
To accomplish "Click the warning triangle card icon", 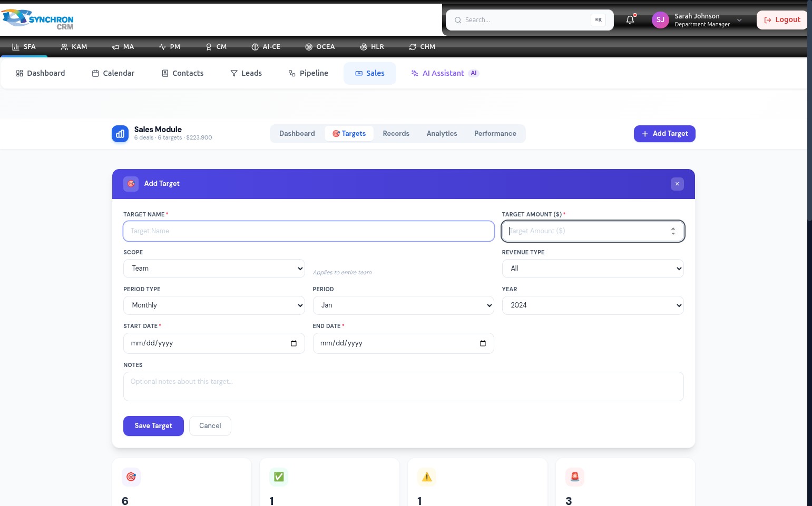I will [427, 477].
